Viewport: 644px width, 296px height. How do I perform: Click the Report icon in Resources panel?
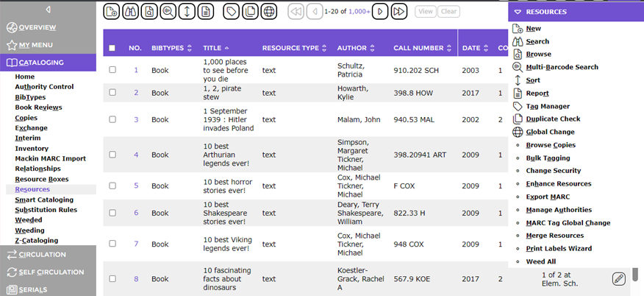518,94
